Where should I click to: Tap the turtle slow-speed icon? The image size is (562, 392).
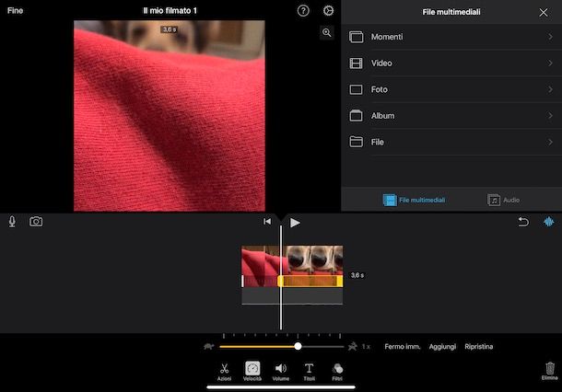pyautogui.click(x=209, y=346)
